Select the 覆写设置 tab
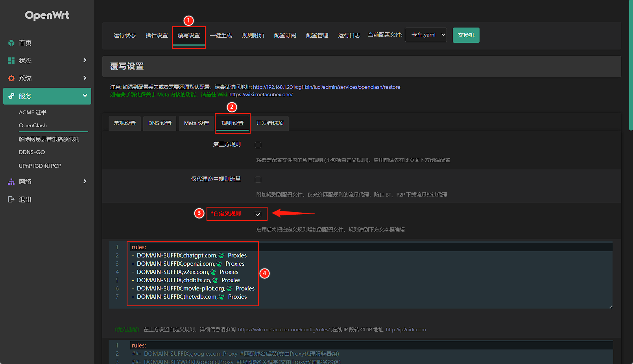Viewport: 633px width, 364px height. click(x=189, y=35)
